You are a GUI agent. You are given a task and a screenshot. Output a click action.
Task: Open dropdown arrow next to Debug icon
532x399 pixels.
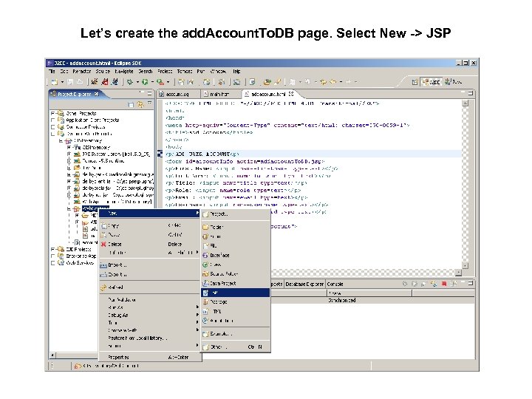pos(137,82)
